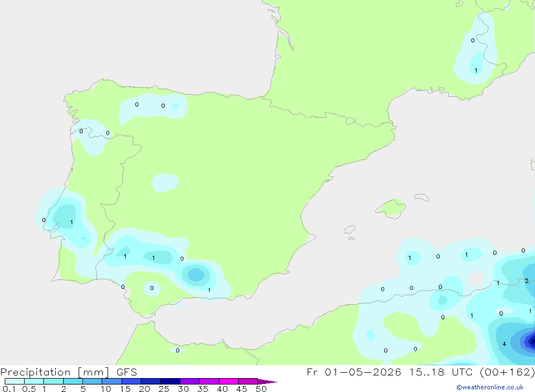Click the legend label '15'
This screenshot has width=535, height=392.
[x=125, y=389]
